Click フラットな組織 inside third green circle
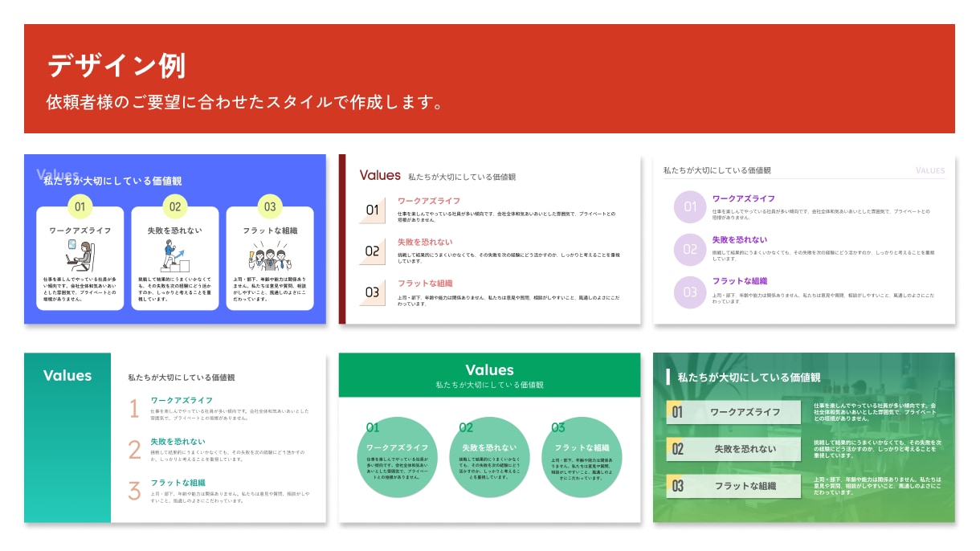Image resolution: width=980 pixels, height=551 pixels. coord(582,447)
